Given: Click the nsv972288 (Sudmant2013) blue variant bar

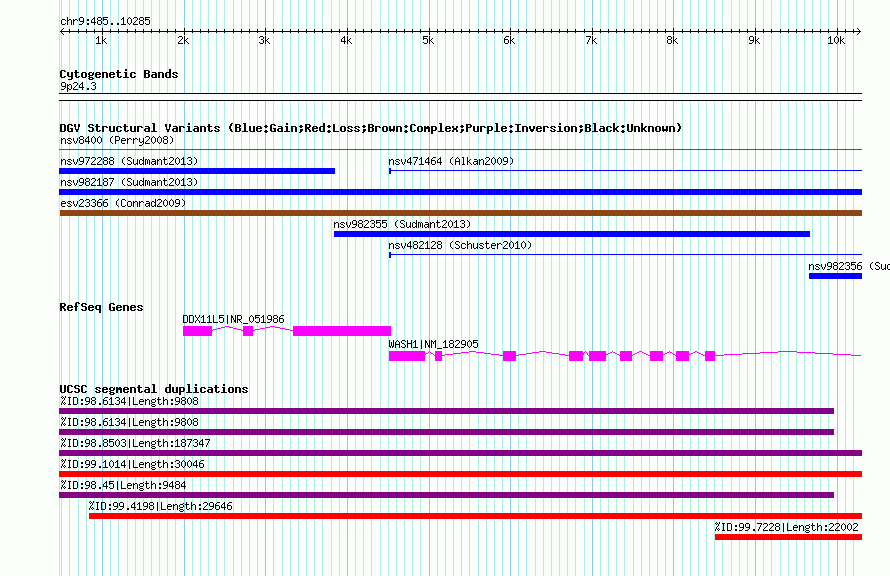Looking at the screenshot, I should point(197,171).
